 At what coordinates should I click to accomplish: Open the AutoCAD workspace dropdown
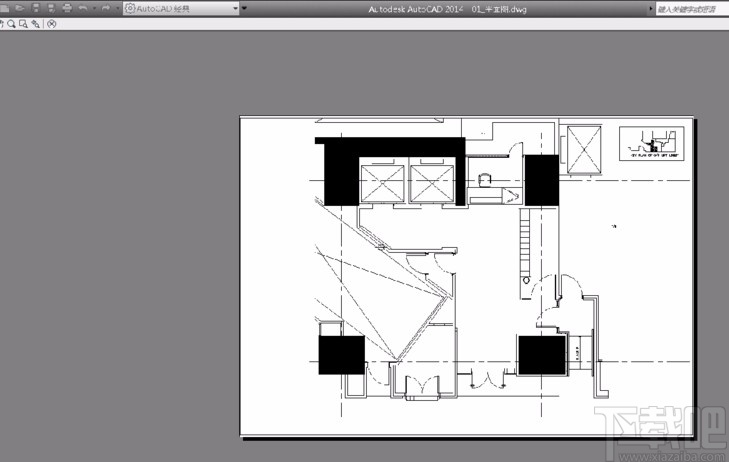(x=181, y=8)
